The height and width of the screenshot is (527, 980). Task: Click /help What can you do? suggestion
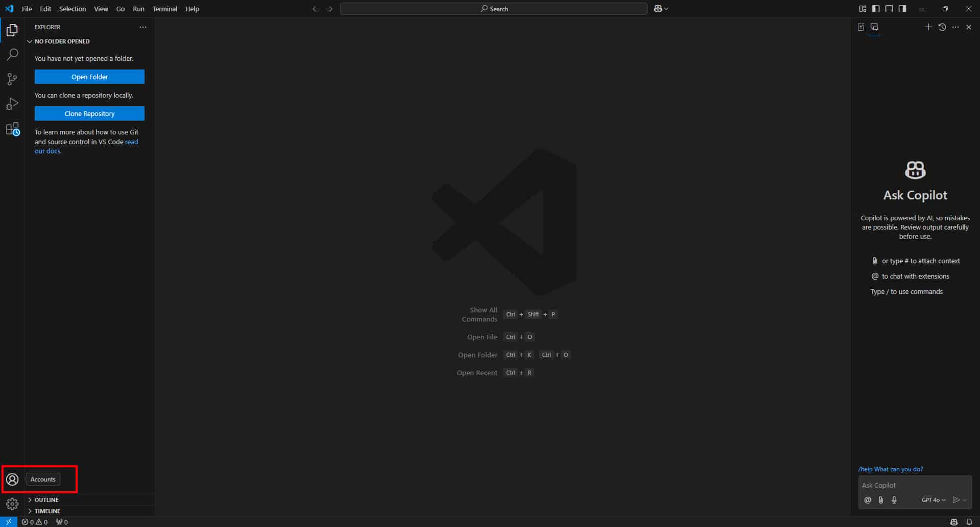(891, 469)
